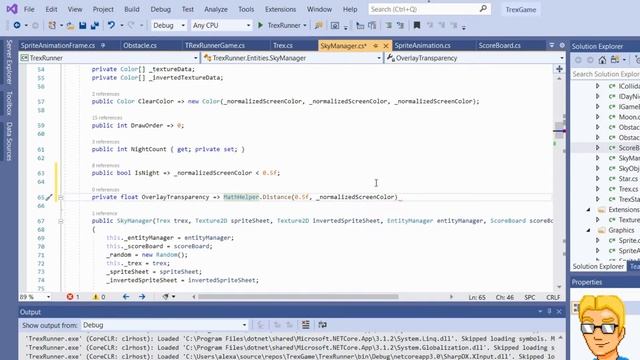Switch to the ScoreBoard.cs tab

(x=500, y=45)
